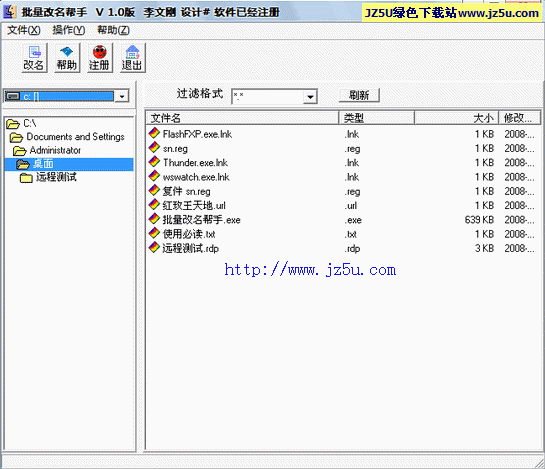
Task: Open the 操作(Y) menu
Action: tap(68, 30)
